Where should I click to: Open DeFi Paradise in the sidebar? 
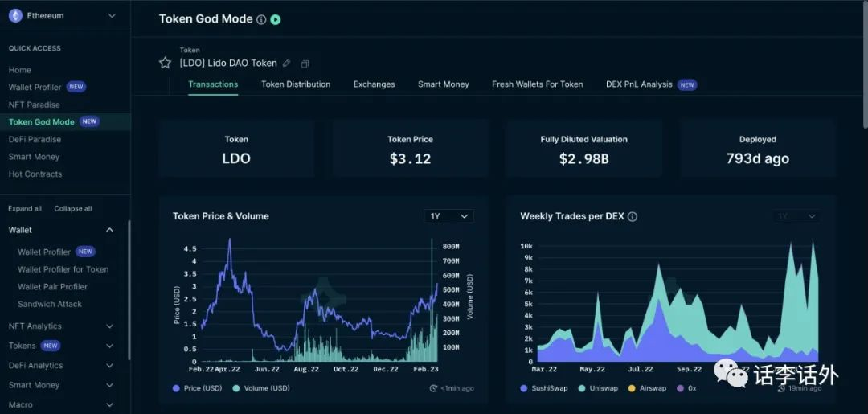(x=35, y=140)
